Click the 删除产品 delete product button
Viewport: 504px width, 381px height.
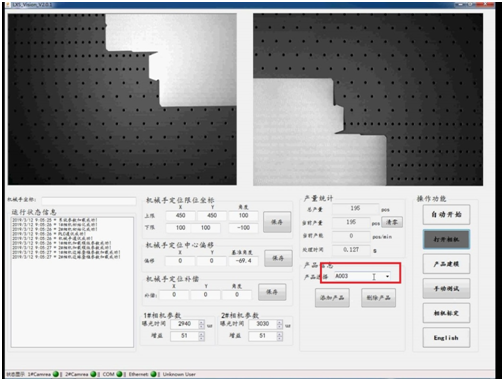click(378, 298)
